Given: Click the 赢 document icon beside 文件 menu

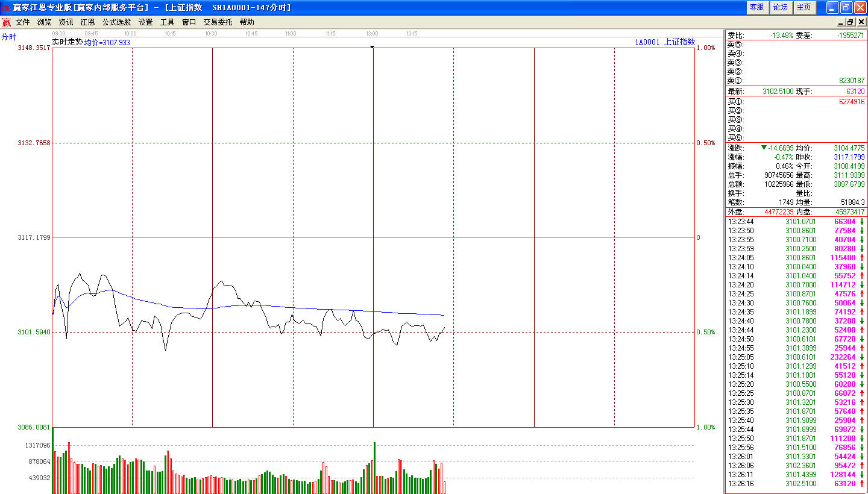Looking at the screenshot, I should 6,22.
